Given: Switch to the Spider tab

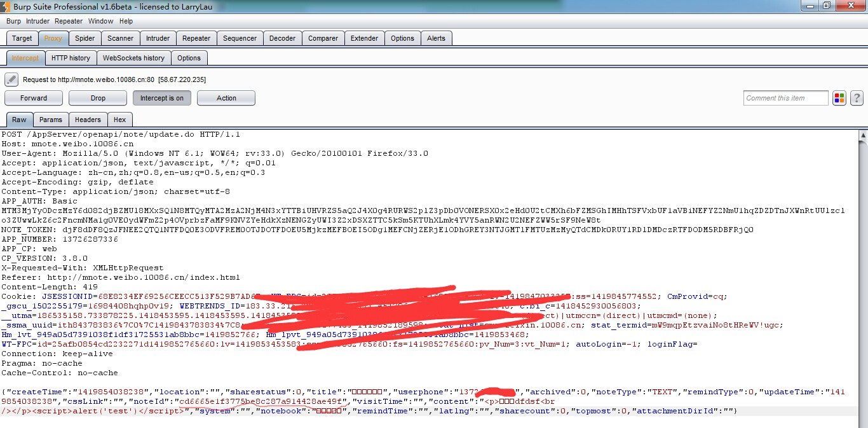Looking at the screenshot, I should click(85, 38).
